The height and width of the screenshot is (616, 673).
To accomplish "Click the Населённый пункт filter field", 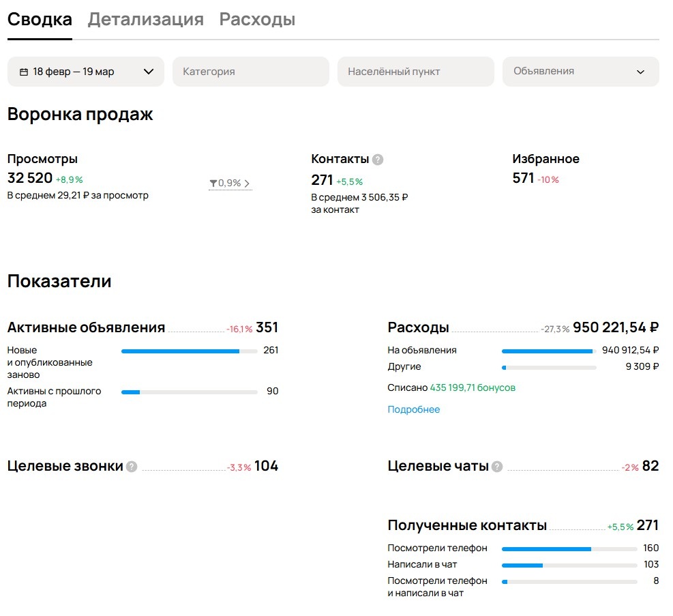I will [415, 72].
